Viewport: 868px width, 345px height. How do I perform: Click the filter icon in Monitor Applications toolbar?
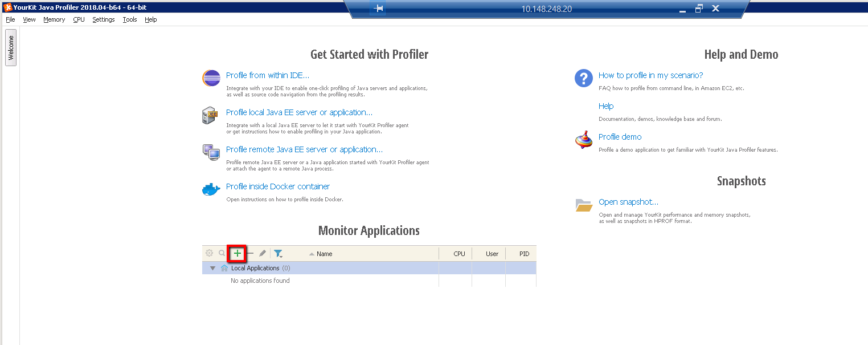[279, 253]
